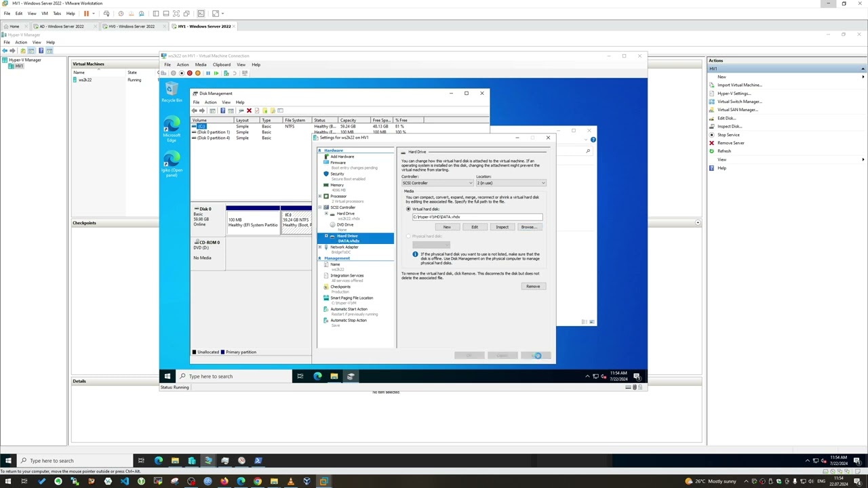Click the Ctrl+Alt+Delete icon in VM Connection toolbar
Image resolution: width=868 pixels, height=488 pixels.
163,73
